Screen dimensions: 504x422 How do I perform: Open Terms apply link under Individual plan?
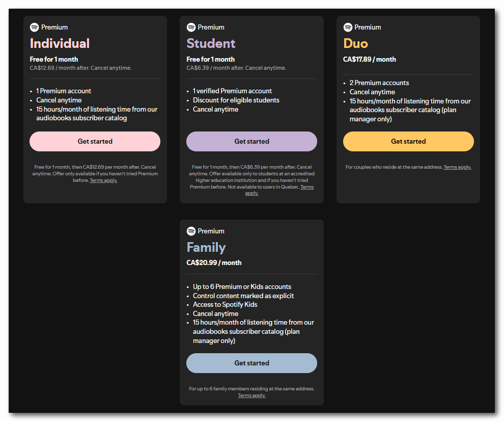(x=103, y=180)
